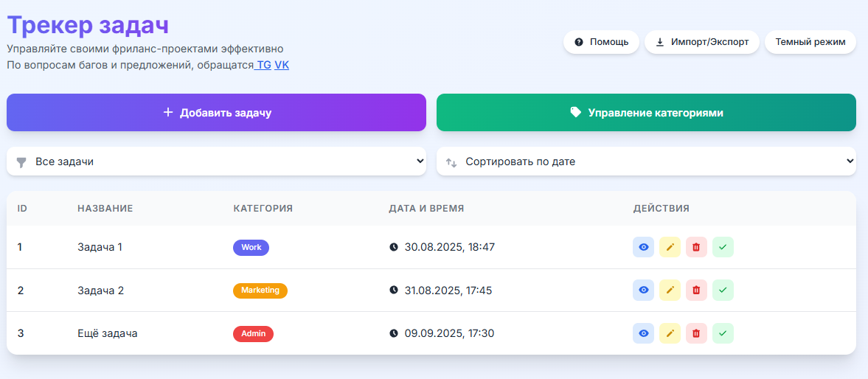Screen dimensions: 868x379
Task: Click the pencil edit icon for Задача 1
Action: pos(670,247)
